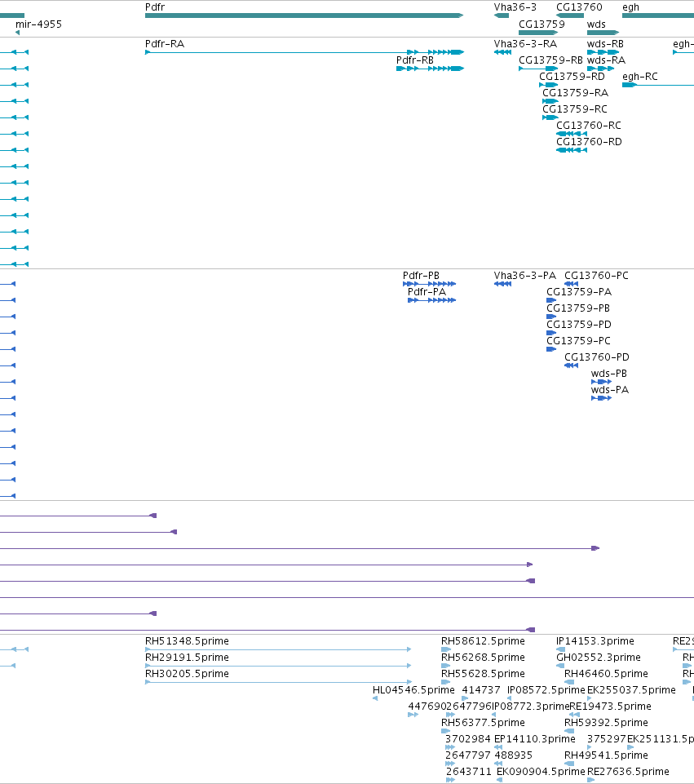Screen dimensions: 694x784
Task: Click the wds-RA transcript label
Action: coord(606,60)
